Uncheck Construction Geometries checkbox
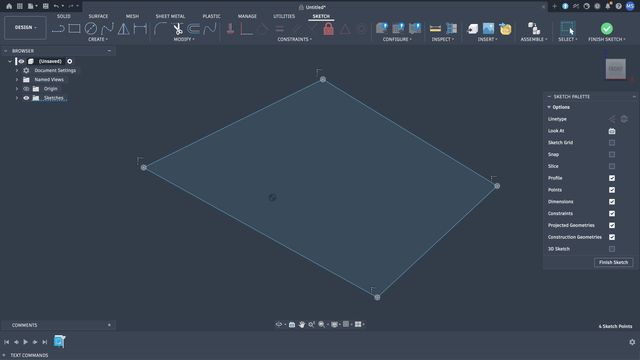This screenshot has height=360, width=640. [x=612, y=237]
